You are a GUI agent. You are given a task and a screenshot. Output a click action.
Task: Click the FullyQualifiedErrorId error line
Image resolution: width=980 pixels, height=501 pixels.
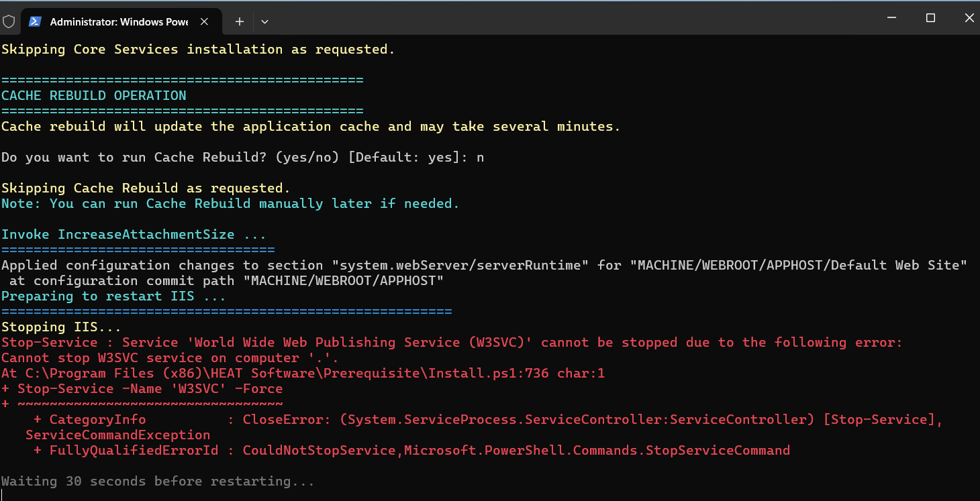point(411,450)
